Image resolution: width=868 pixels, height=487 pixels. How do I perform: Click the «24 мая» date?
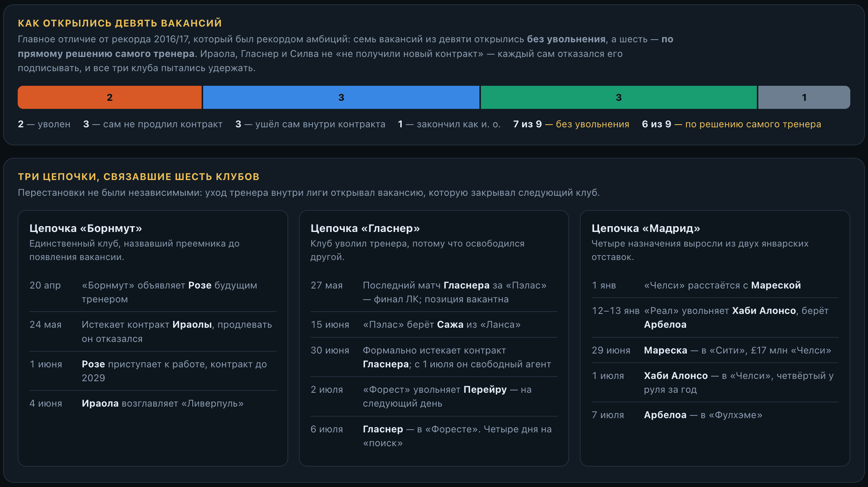tap(45, 325)
